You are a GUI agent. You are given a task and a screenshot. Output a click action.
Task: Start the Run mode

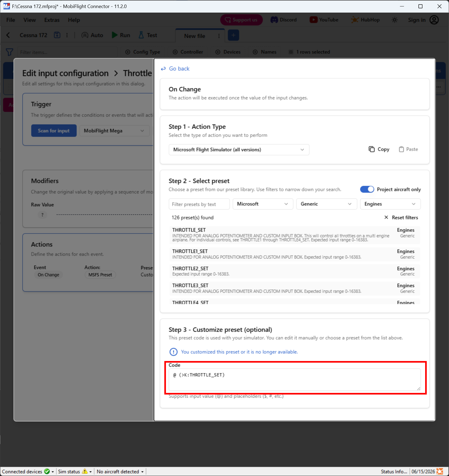coord(121,35)
